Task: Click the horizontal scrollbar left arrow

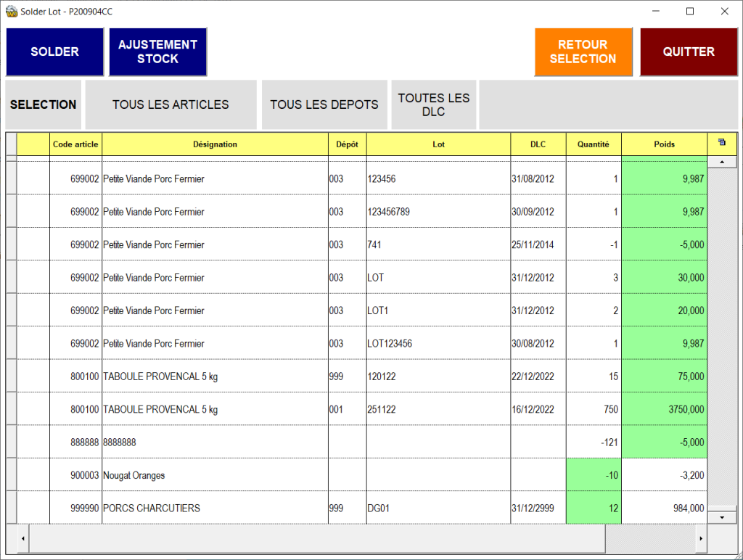Action: [x=22, y=539]
